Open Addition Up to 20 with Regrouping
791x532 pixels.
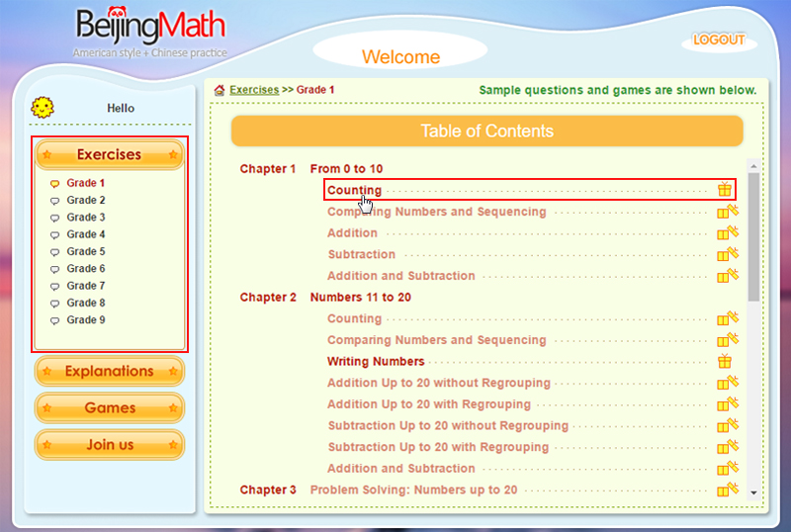[x=429, y=403]
